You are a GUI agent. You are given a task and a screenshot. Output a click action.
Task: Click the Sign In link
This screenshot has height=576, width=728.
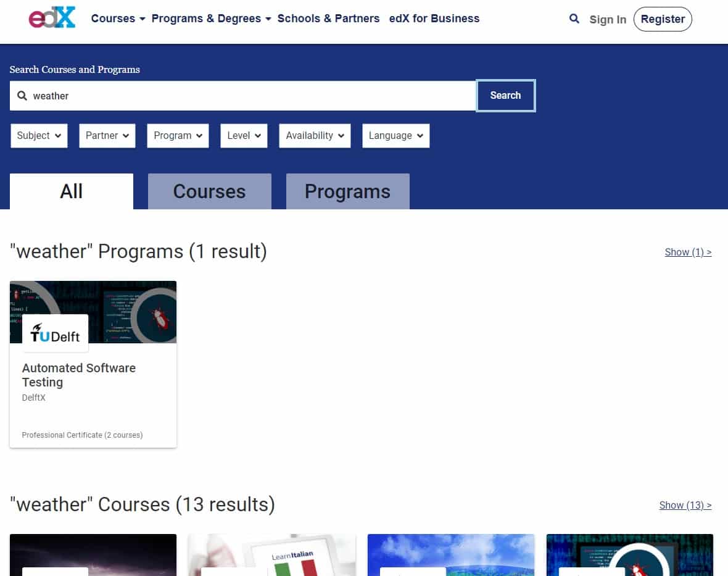click(x=608, y=20)
